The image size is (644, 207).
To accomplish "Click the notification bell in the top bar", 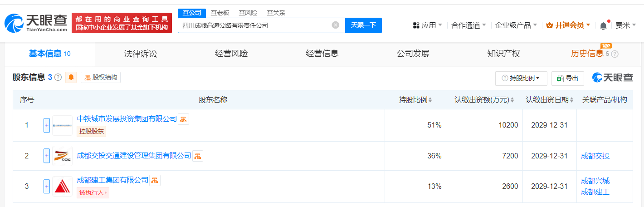I will 603,25.
